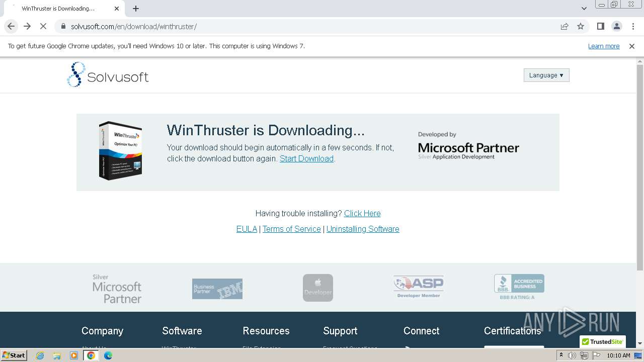Screen dimensions: 644x362
Task: Click the WinThruster product box image
Action: click(120, 150)
